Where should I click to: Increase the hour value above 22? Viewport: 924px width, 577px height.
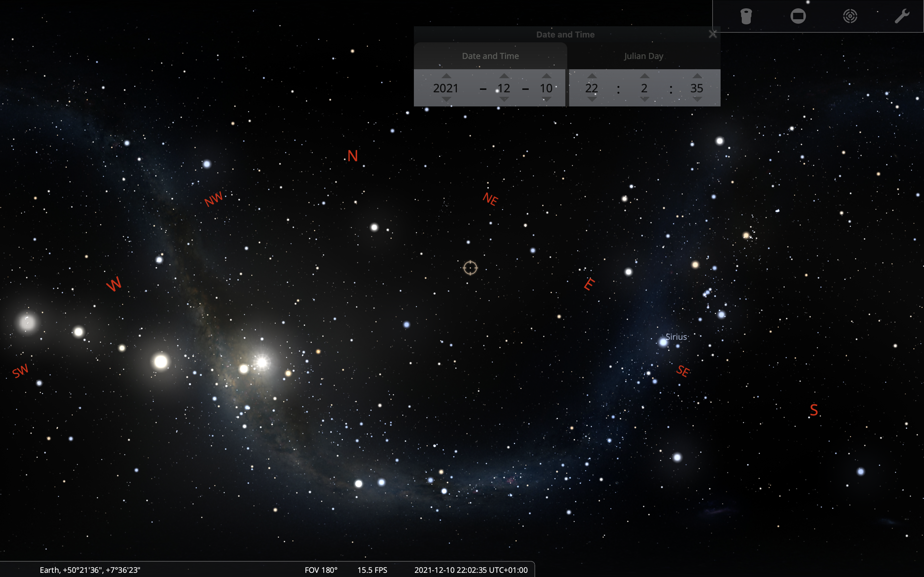[x=592, y=76]
